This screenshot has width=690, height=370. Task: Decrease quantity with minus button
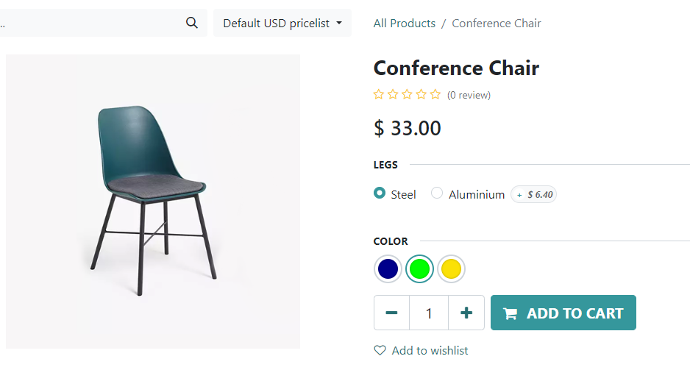(x=392, y=313)
